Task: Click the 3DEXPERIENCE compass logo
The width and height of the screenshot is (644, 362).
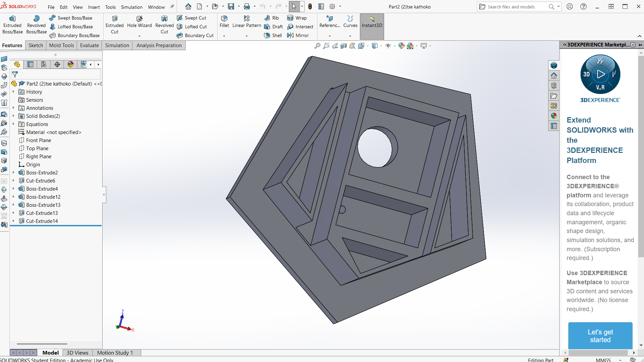Action: click(600, 74)
